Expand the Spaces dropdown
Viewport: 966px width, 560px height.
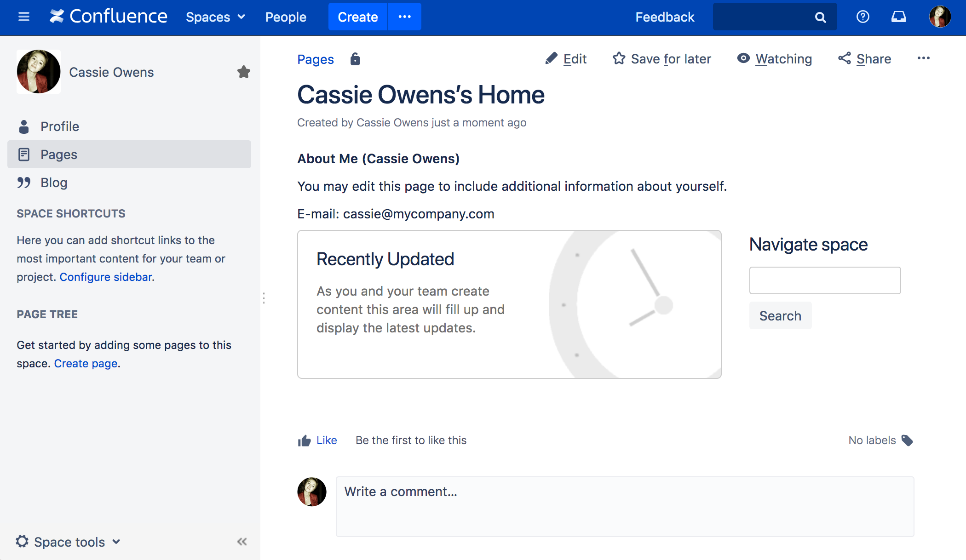(x=215, y=17)
